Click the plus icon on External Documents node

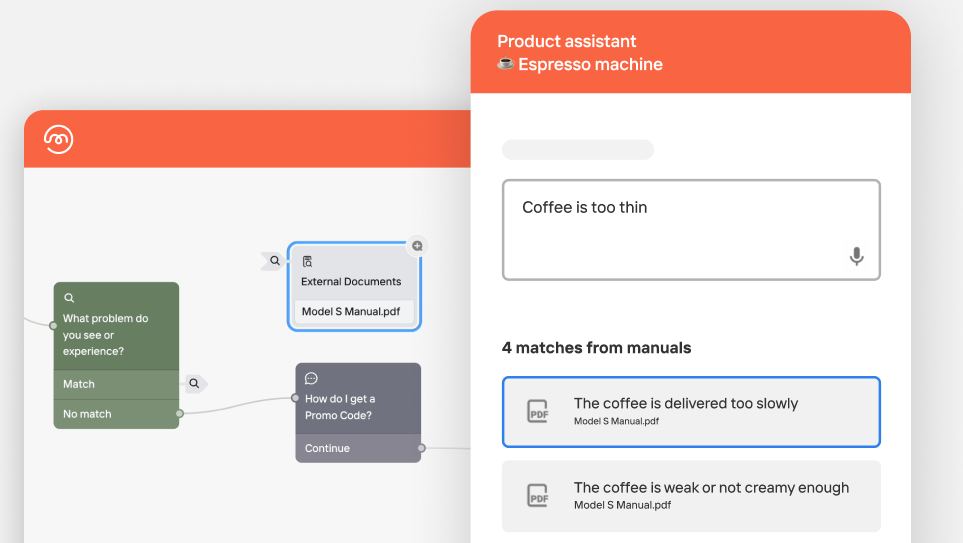click(417, 245)
